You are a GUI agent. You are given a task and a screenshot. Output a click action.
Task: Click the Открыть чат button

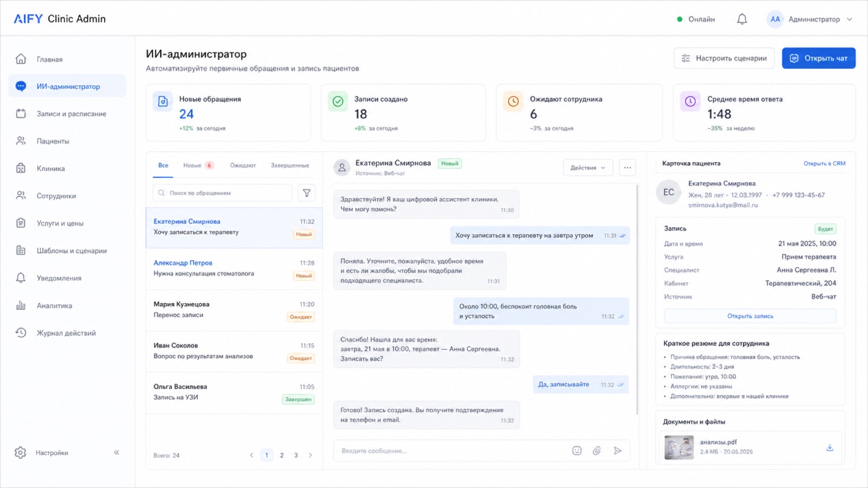819,58
